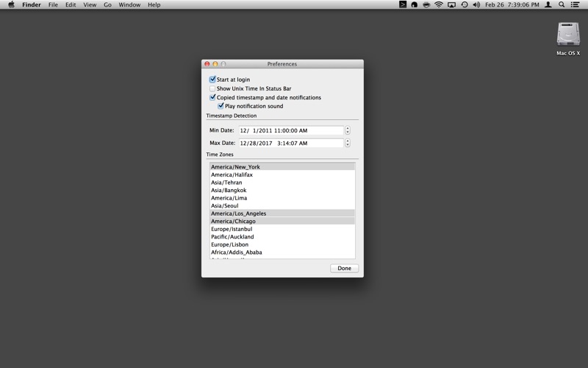588x368 pixels.
Task: Toggle Play notification sound checkbox
Action: (221, 106)
